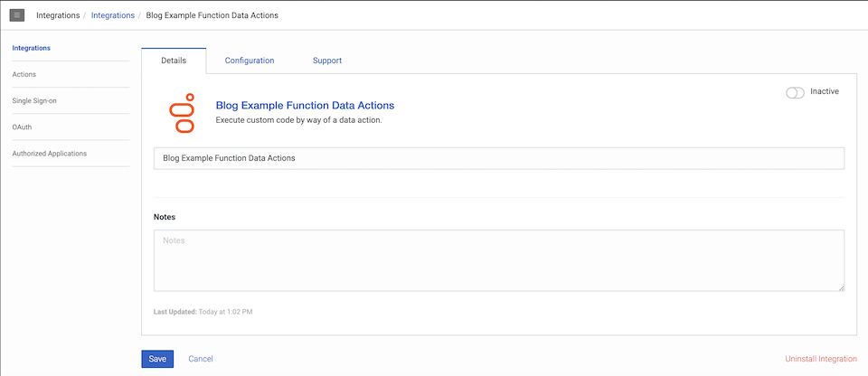Click the orange Genesys integration logo
Image resolution: width=868 pixels, height=376 pixels.
point(183,112)
